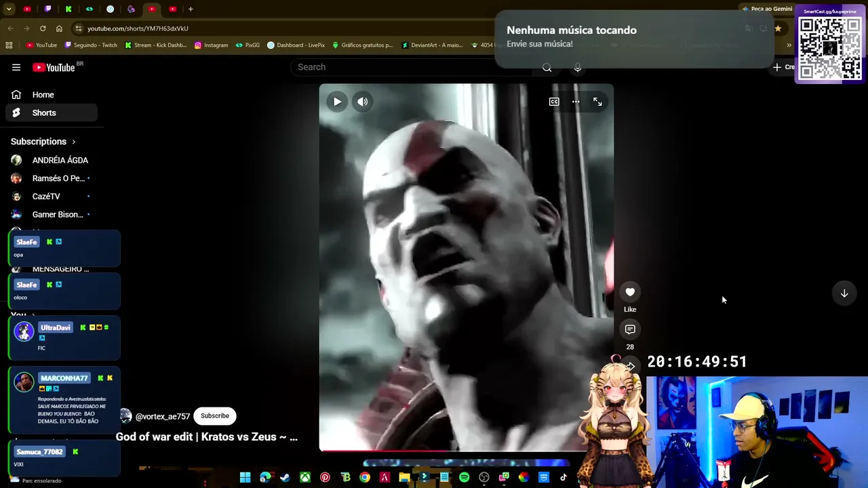Image resolution: width=868 pixels, height=488 pixels.
Task: Open File Explorer from the taskbar
Action: [404, 477]
